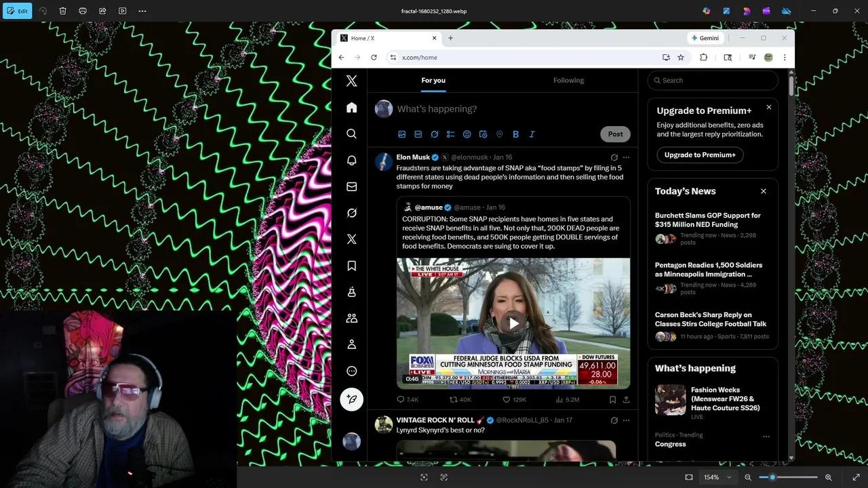The width and height of the screenshot is (868, 488).
Task: Dismiss the Upgrade to Premium+ card
Action: click(x=768, y=107)
